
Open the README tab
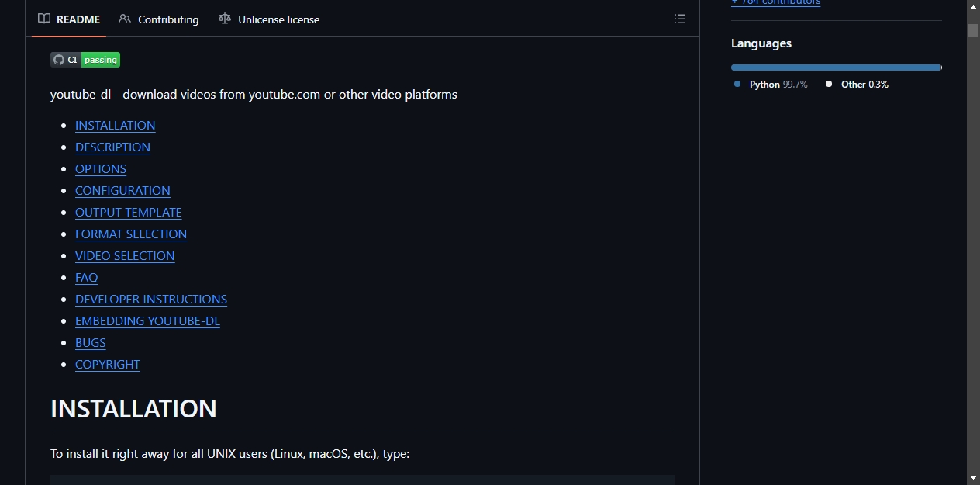tap(69, 19)
